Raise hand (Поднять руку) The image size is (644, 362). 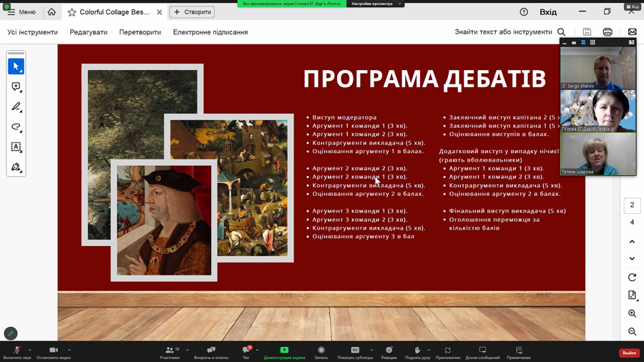417,353
